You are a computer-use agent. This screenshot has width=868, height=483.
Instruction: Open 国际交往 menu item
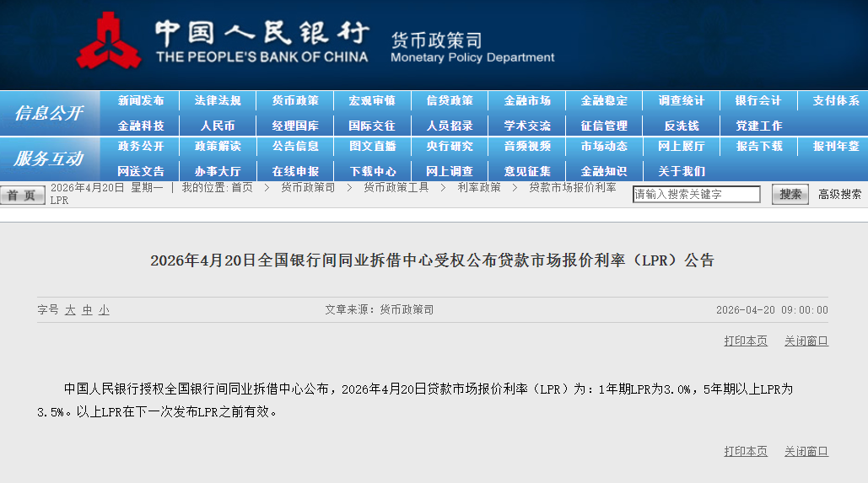372,126
